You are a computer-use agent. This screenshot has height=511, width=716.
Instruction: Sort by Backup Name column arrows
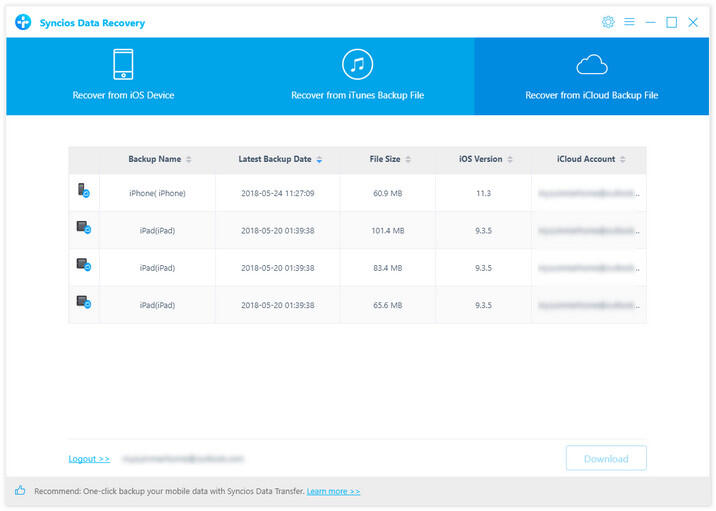point(189,160)
